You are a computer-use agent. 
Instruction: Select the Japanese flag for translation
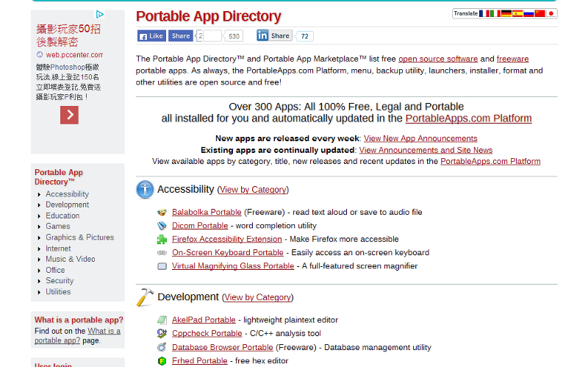point(551,13)
